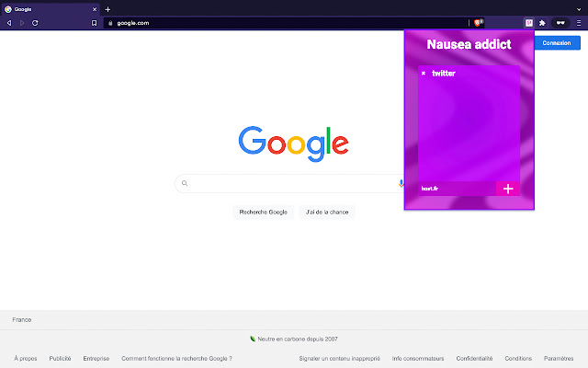Screen dimensions: 588x368
Task: Close the Google tab
Action: tap(95, 9)
